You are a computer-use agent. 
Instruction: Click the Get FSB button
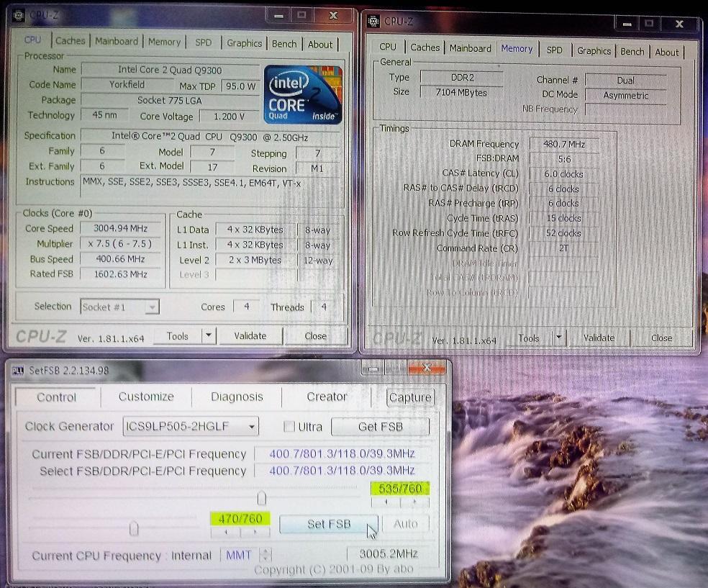click(x=380, y=427)
